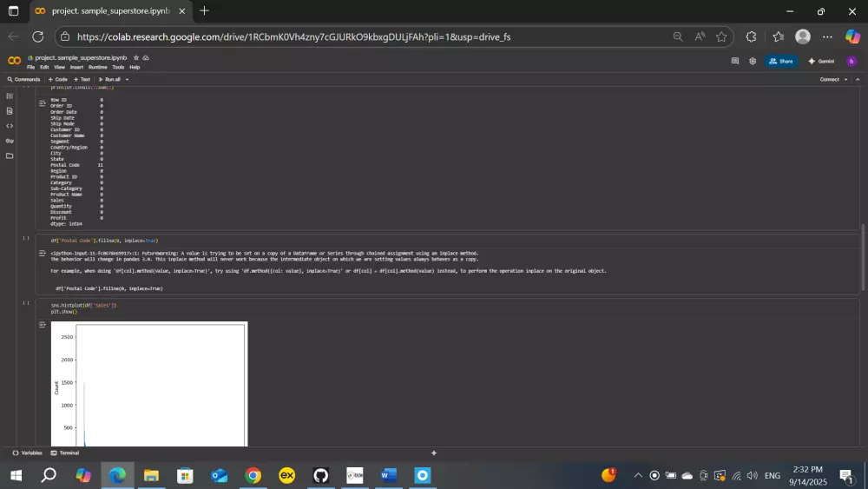This screenshot has width=868, height=489.
Task: Open the Secrets key sidebar icon
Action: (x=10, y=142)
